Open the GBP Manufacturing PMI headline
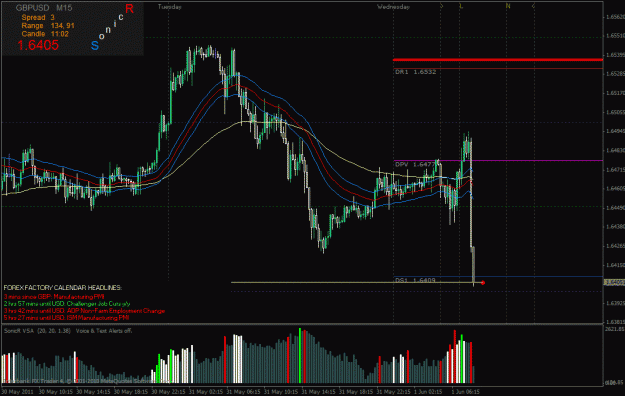This screenshot has height=396, width=625. tap(54, 297)
